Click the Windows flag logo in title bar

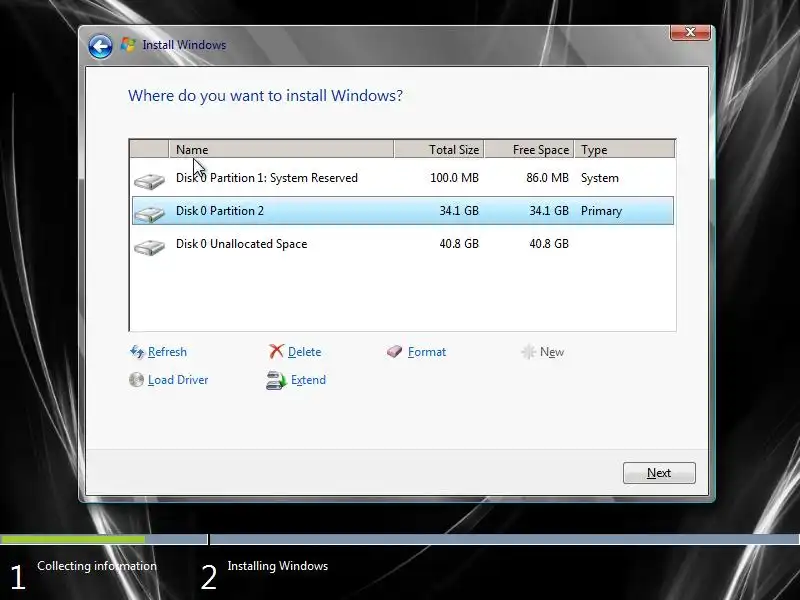128,45
